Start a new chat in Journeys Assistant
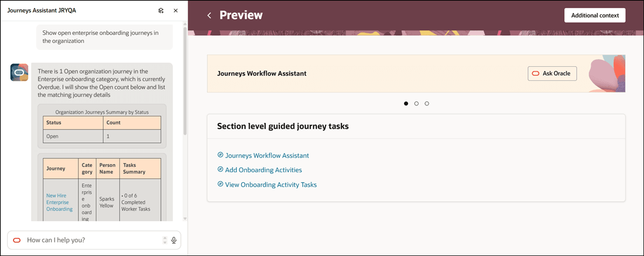This screenshot has width=644, height=256. (162, 11)
